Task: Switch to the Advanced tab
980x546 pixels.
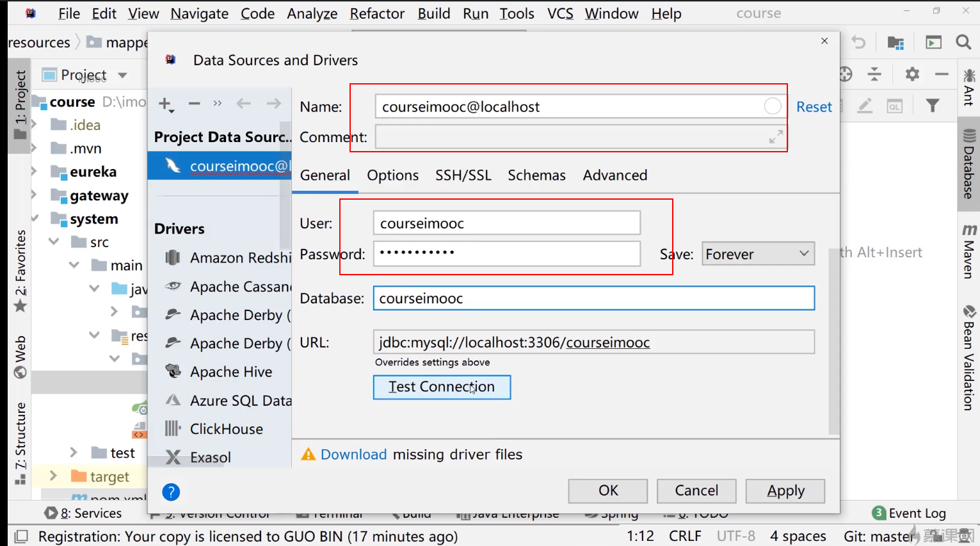Action: pyautogui.click(x=615, y=175)
